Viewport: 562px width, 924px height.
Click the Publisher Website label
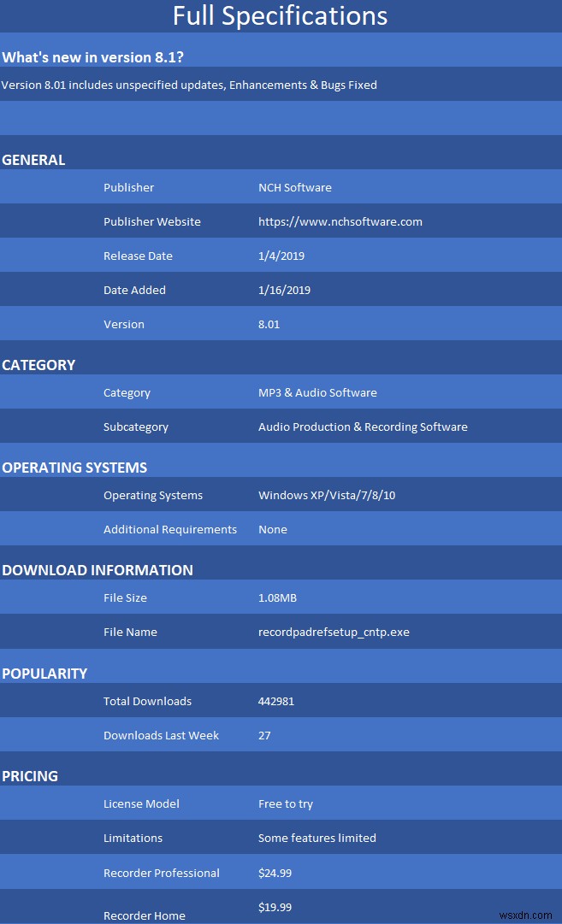tap(152, 221)
